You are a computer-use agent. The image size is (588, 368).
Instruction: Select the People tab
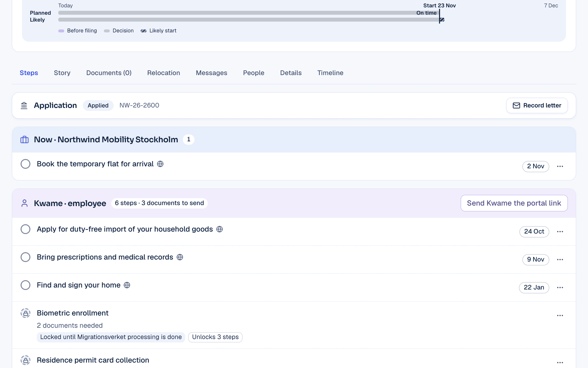(x=254, y=73)
